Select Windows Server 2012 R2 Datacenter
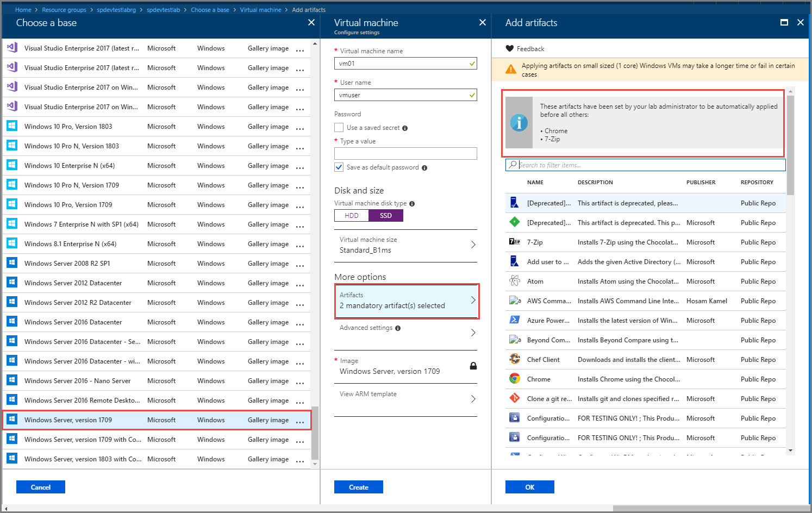 click(x=157, y=303)
